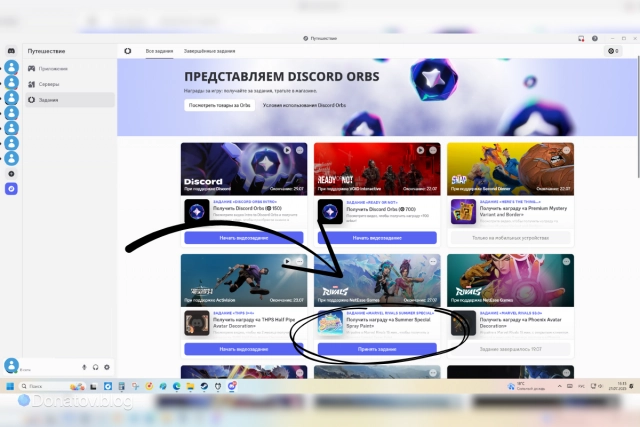This screenshot has height=427, width=640.
Task: Click Orbs reward icon on Ready or Not
Action: 330,211
